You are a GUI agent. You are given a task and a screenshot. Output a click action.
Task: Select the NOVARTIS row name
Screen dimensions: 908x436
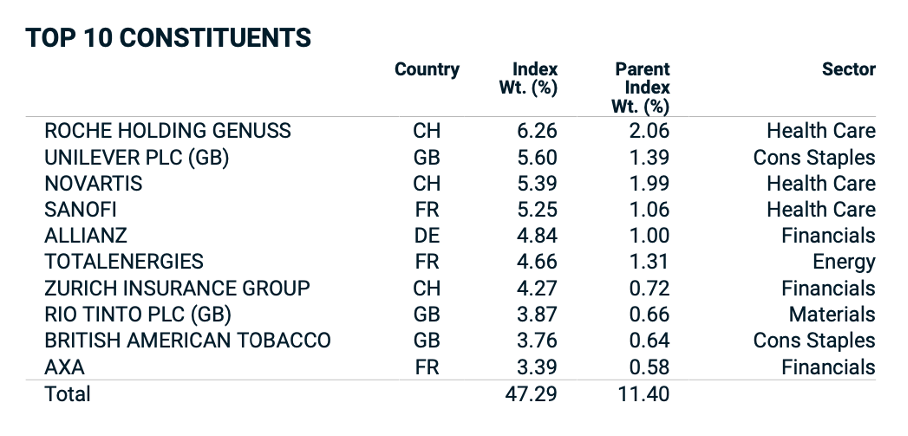(x=93, y=184)
